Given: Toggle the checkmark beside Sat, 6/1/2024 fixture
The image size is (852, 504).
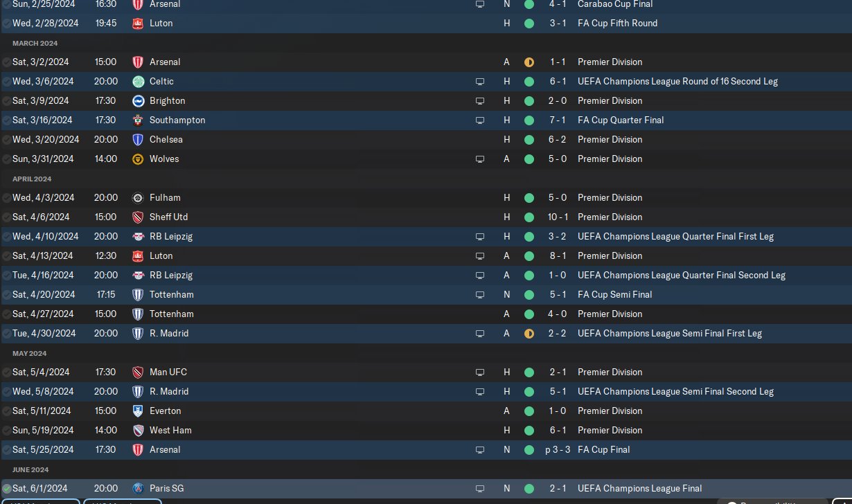Looking at the screenshot, I should (7, 488).
